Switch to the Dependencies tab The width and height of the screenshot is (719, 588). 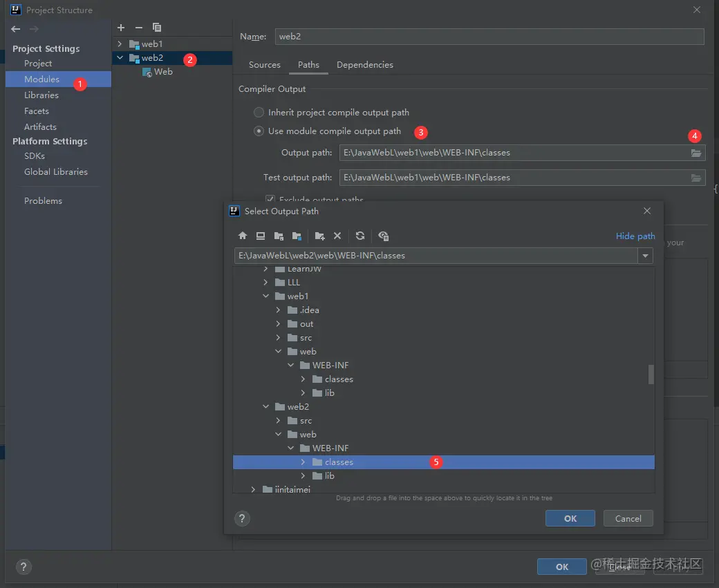click(365, 65)
